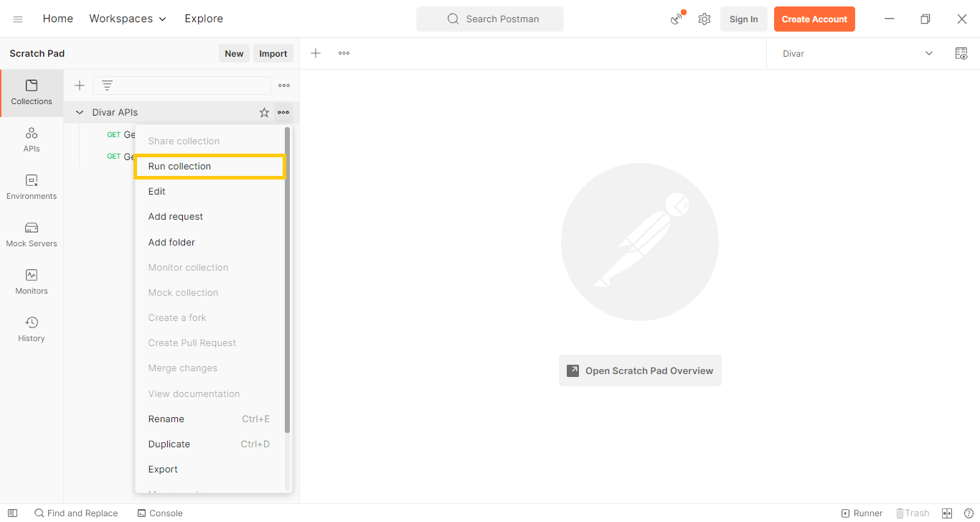
Task: Open the Runner from status bar
Action: pos(862,513)
